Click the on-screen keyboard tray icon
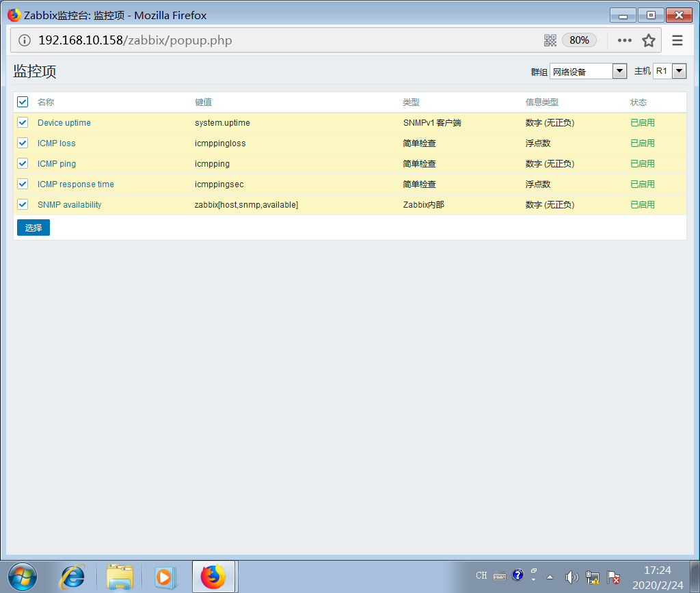The image size is (700, 593). coord(500,576)
